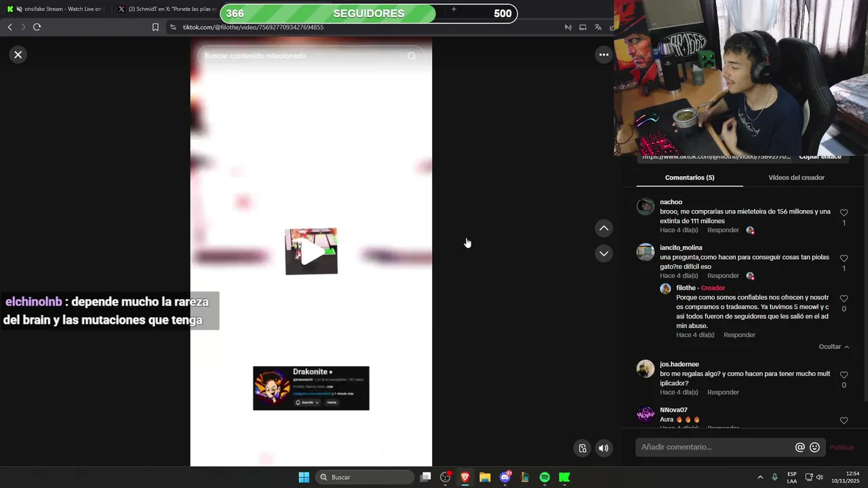This screenshot has height=488, width=868.
Task: Unmute the Kick tab via speaker icon
Action: coord(19,9)
